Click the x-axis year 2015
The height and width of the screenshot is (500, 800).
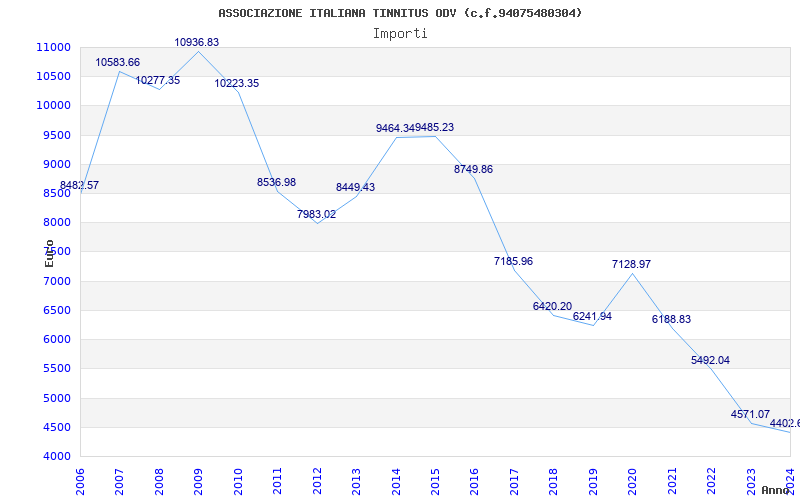pyautogui.click(x=435, y=482)
